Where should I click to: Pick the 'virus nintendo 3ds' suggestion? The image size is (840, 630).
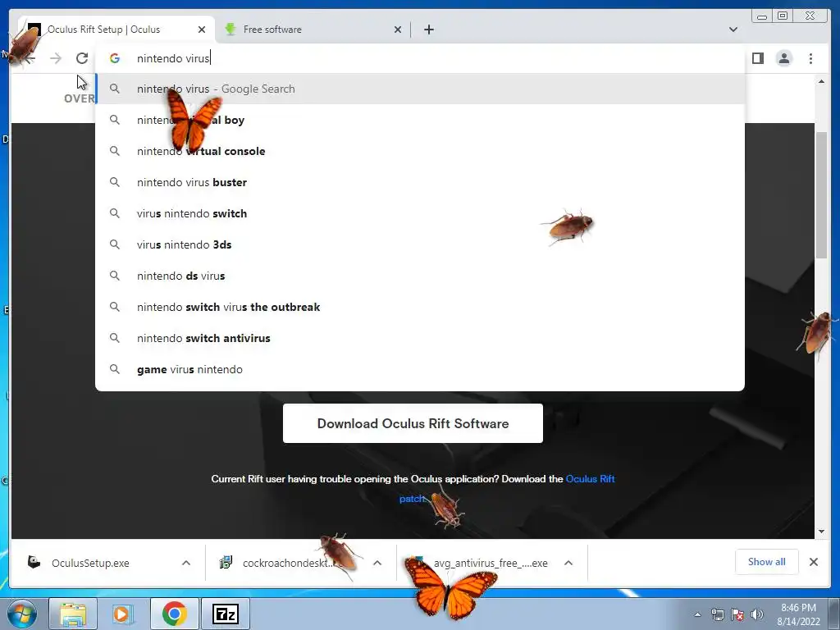pyautogui.click(x=420, y=244)
